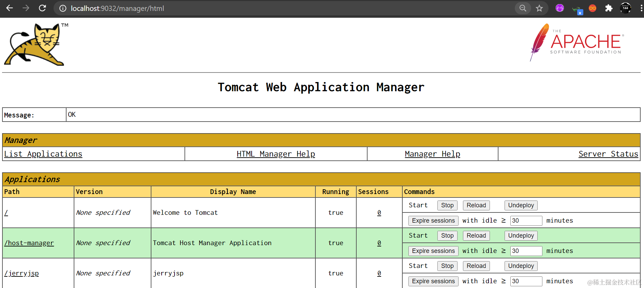Image resolution: width=644 pixels, height=288 pixels.
Task: Open sessions count link for /jerryjsp
Action: click(x=379, y=273)
